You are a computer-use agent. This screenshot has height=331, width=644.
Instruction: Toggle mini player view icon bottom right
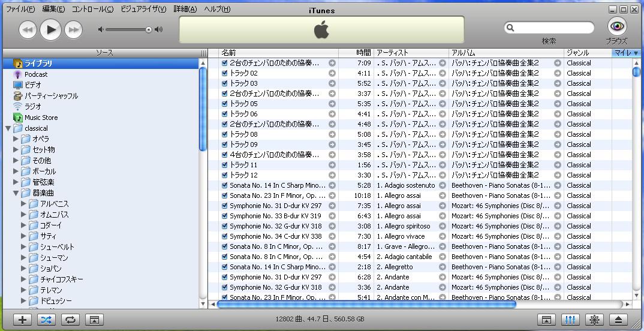tap(546, 320)
